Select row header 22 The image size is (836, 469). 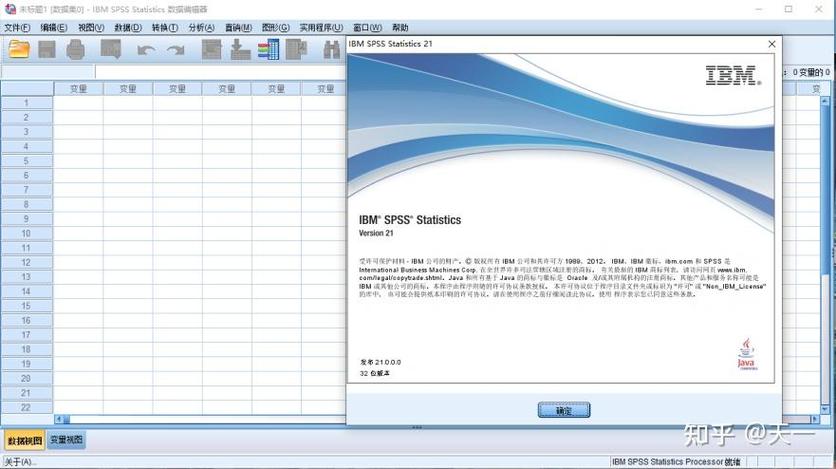[x=27, y=408]
